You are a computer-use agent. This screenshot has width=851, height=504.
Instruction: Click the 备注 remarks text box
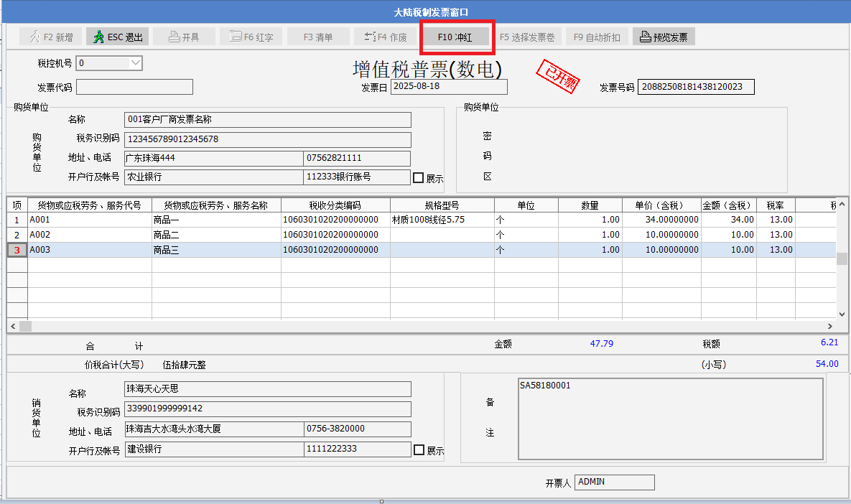[x=669, y=418]
